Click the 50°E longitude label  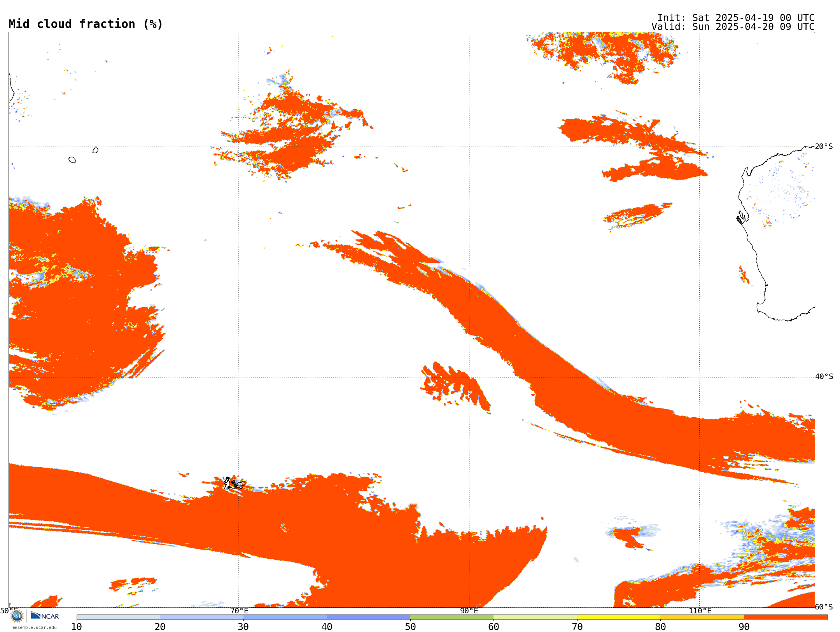9,611
